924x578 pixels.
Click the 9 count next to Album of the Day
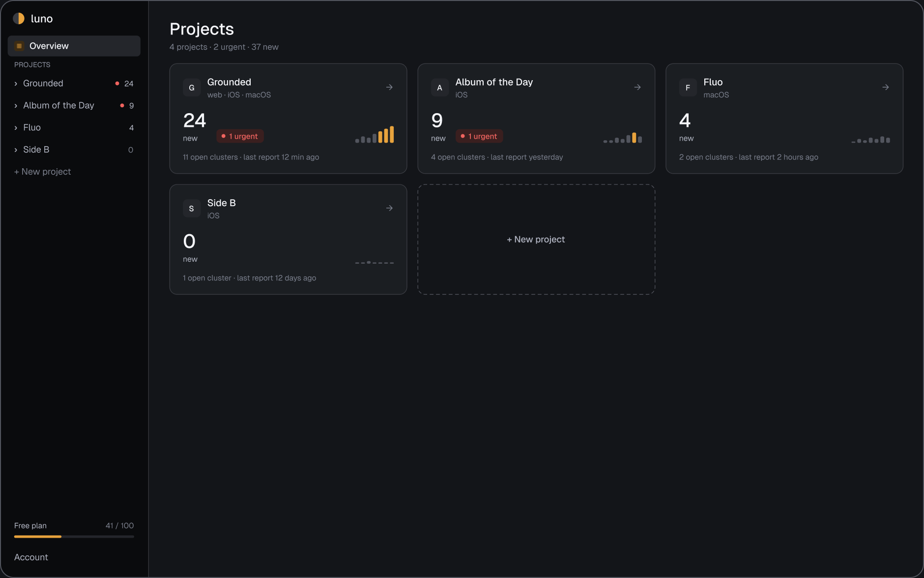point(131,106)
